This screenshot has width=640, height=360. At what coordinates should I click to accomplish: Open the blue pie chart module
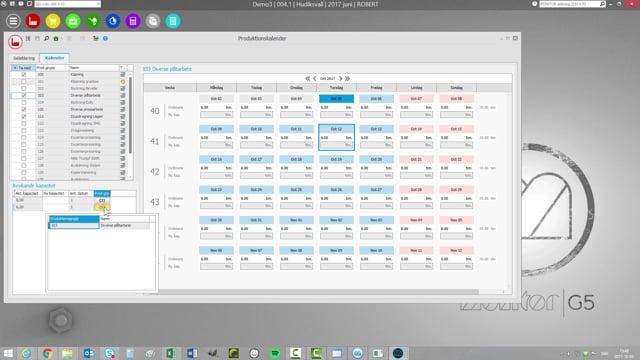tap(113, 21)
